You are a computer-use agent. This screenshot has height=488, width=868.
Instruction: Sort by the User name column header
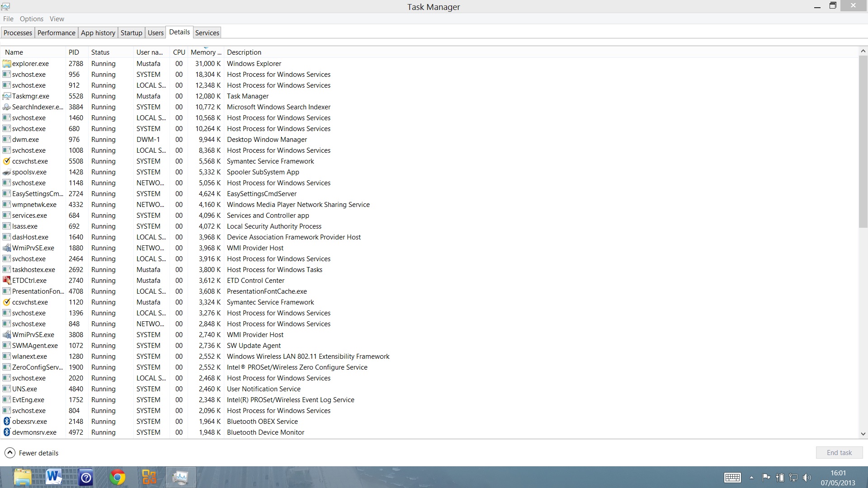(x=152, y=52)
